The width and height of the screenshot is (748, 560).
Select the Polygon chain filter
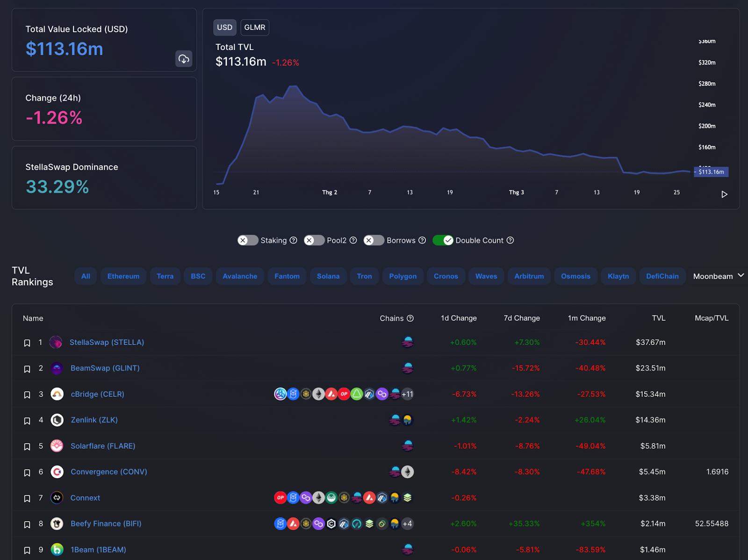tap(403, 276)
